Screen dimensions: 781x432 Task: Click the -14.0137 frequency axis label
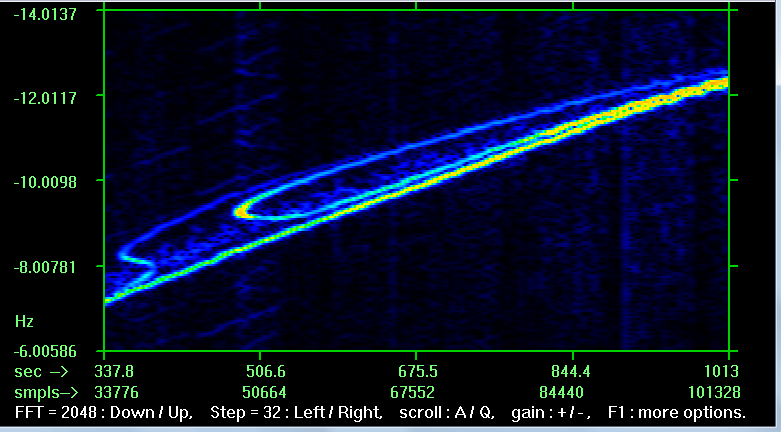[46, 14]
